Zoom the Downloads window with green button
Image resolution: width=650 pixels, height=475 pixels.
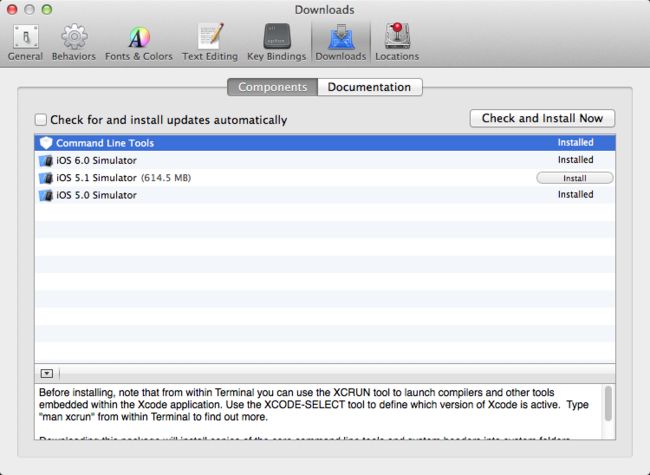pyautogui.click(x=47, y=9)
